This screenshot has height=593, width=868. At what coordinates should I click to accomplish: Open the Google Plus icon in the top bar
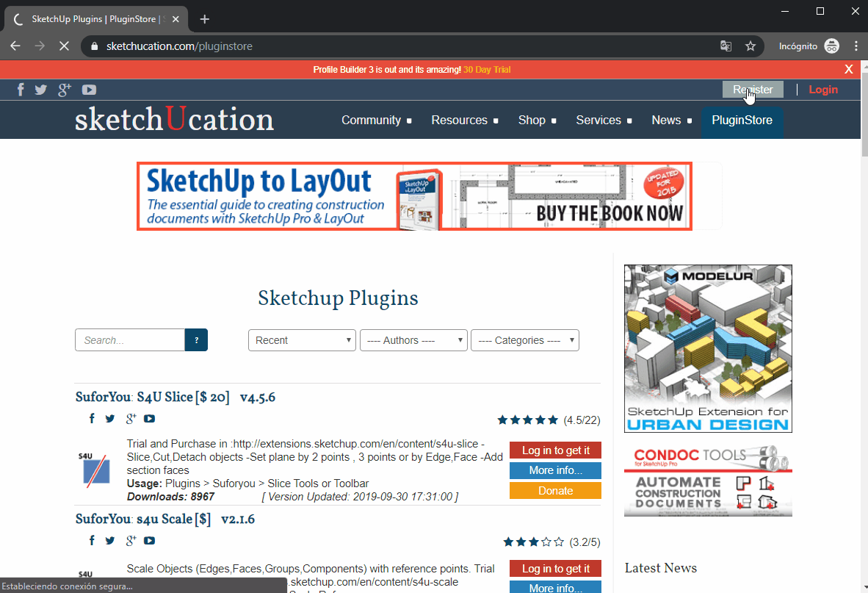[65, 90]
